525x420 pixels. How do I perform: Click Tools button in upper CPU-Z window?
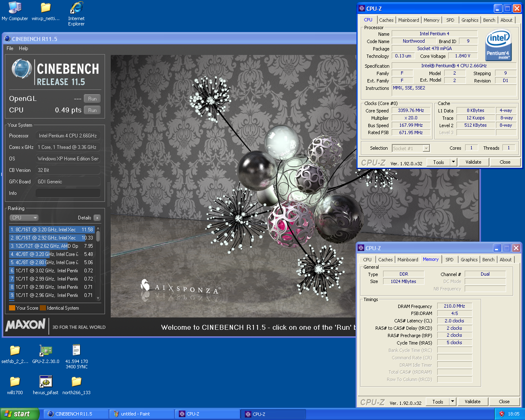(438, 162)
